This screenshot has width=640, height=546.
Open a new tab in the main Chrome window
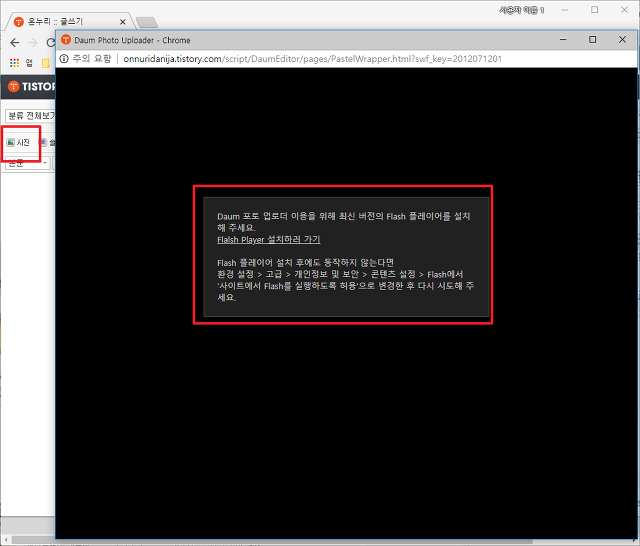(147, 22)
